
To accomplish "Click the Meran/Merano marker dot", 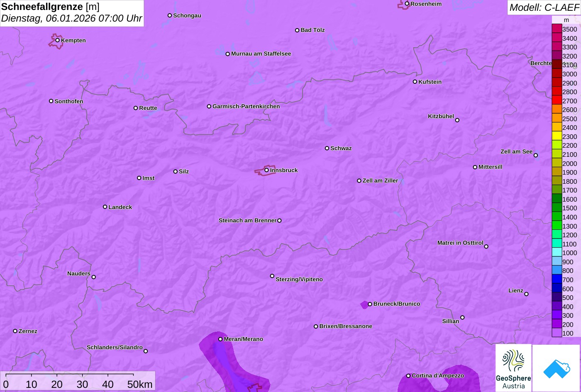I will click(x=220, y=339).
